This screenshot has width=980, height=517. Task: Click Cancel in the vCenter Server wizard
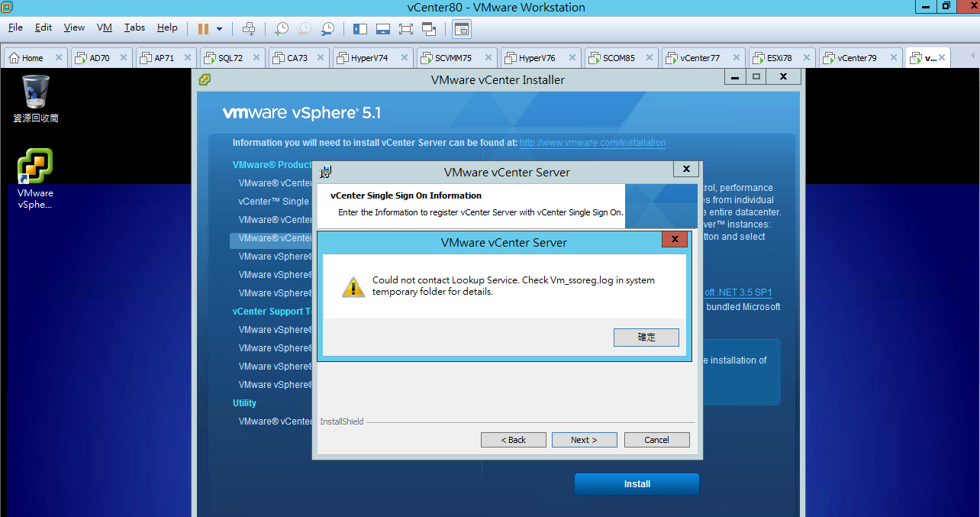click(656, 440)
